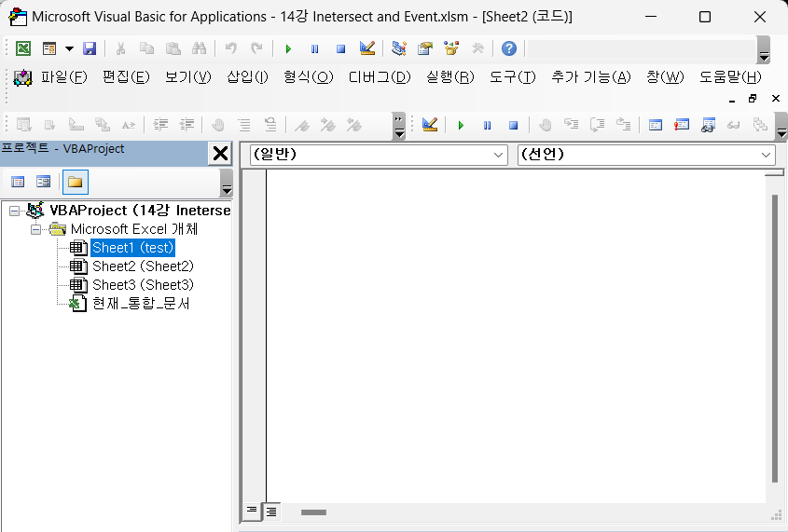Viewport: 788px width, 532px height.
Task: Open the 도구(T) menu
Action: (x=513, y=77)
